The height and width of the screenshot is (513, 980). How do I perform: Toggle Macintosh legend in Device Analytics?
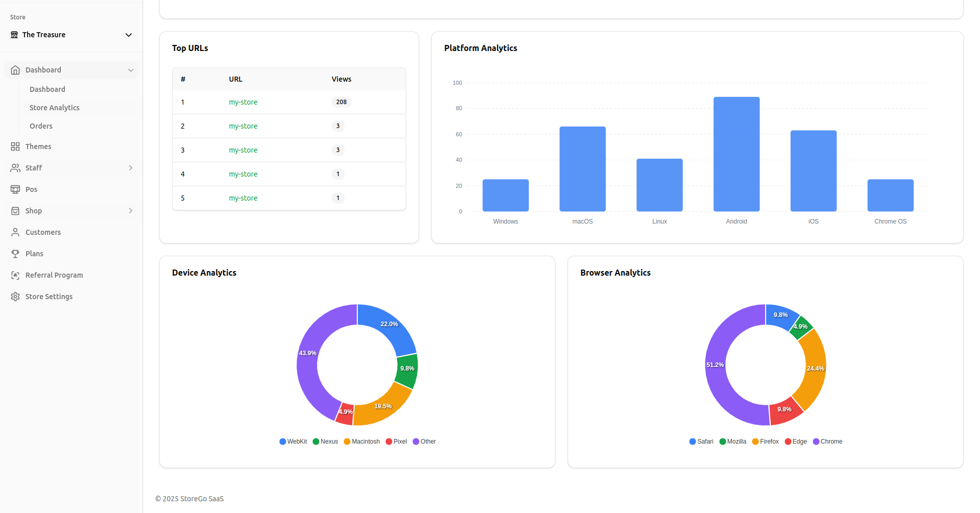361,442
